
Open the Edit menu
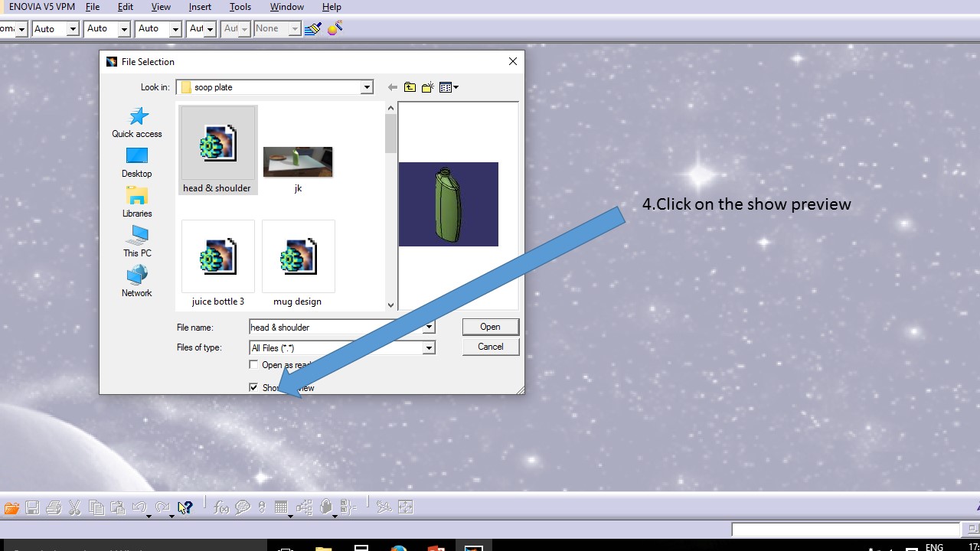point(126,7)
